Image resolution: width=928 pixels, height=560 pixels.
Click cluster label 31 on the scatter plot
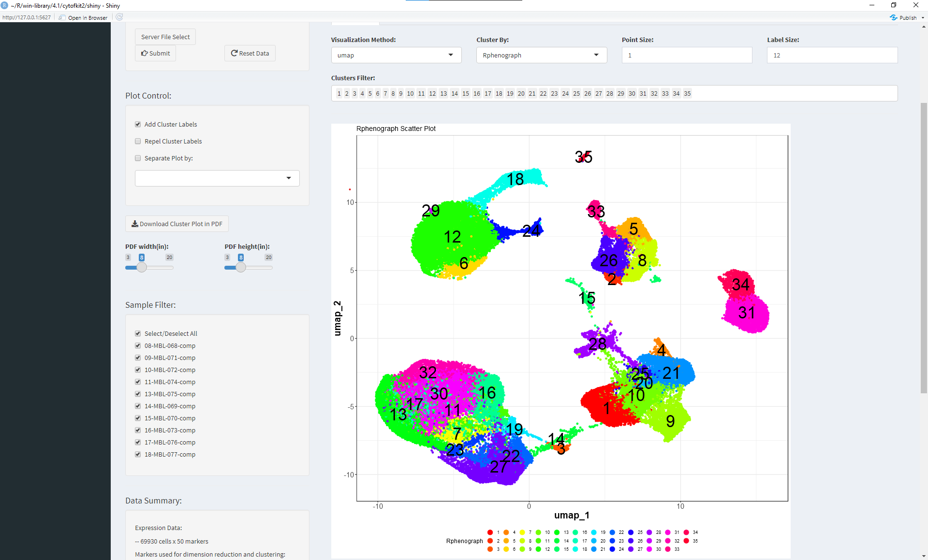coord(746,313)
